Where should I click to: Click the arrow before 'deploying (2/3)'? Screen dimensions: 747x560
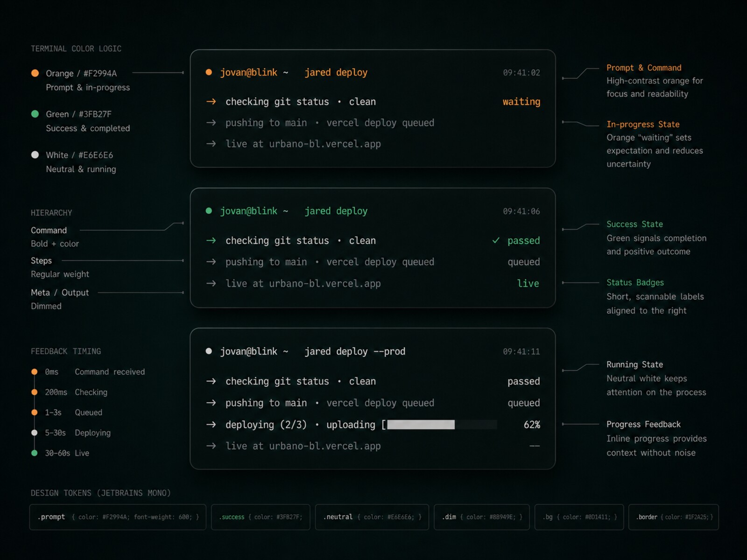coord(211,424)
